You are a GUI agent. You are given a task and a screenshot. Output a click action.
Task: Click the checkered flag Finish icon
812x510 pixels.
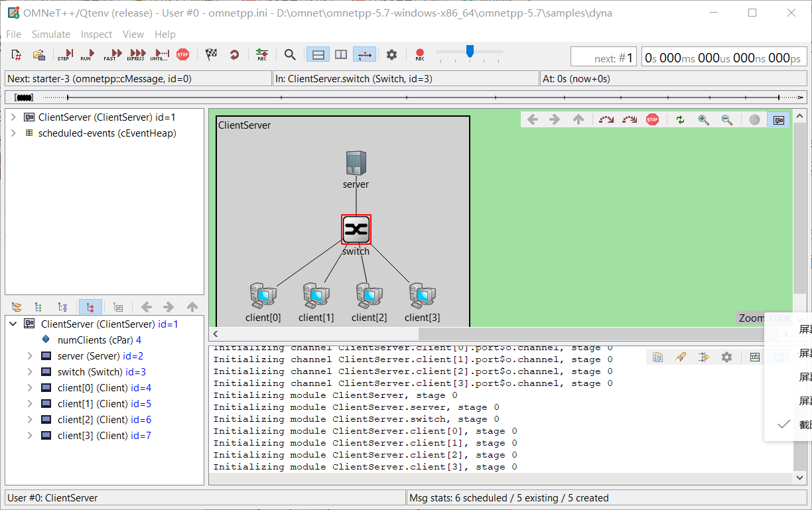(212, 55)
